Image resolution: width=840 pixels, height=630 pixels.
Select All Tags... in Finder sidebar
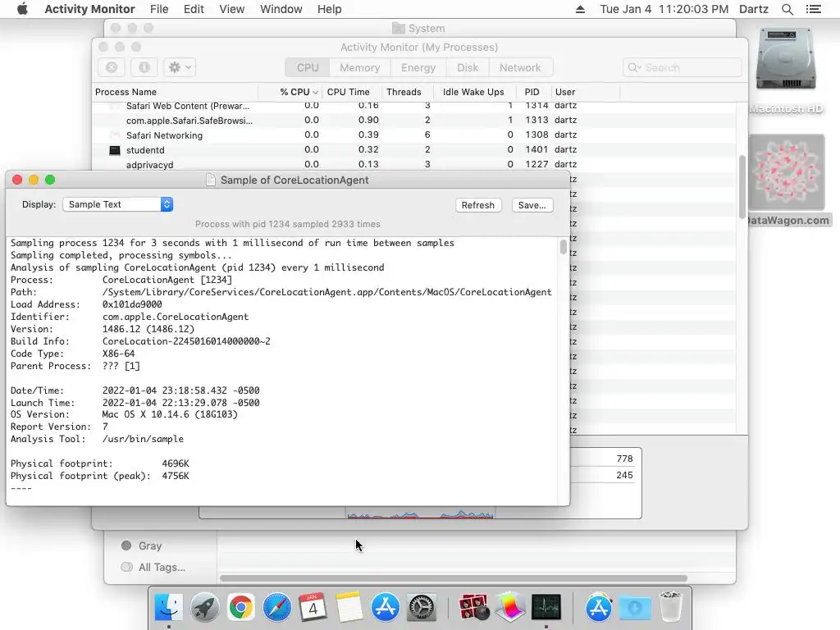[x=153, y=568]
